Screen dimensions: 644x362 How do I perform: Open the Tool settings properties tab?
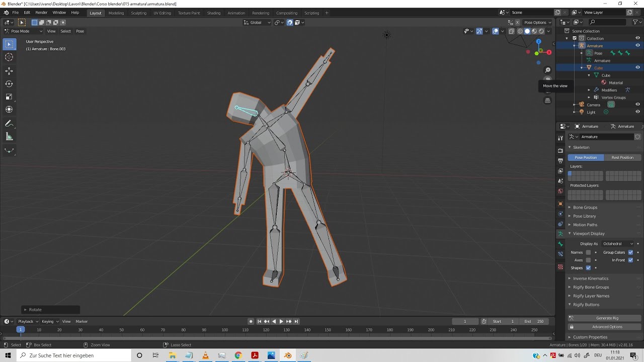tap(560, 138)
